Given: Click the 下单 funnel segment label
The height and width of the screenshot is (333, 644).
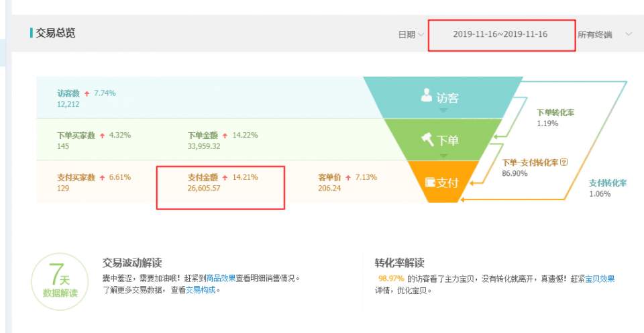Looking at the screenshot, I should pos(447,140).
